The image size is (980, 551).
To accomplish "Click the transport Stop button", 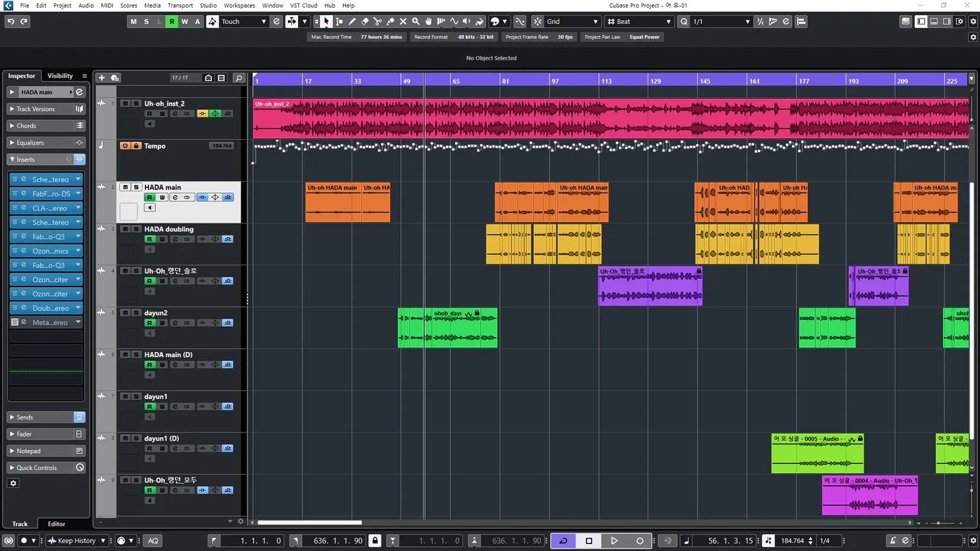I will (589, 541).
